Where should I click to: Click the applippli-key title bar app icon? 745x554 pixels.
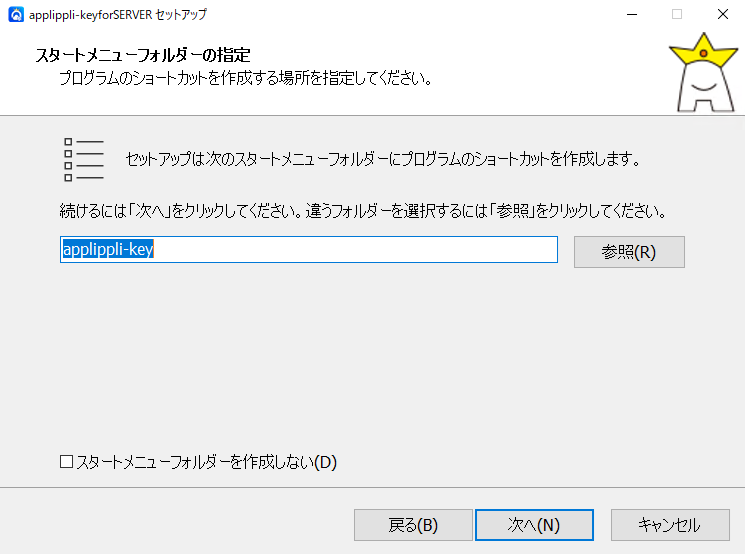pos(16,15)
